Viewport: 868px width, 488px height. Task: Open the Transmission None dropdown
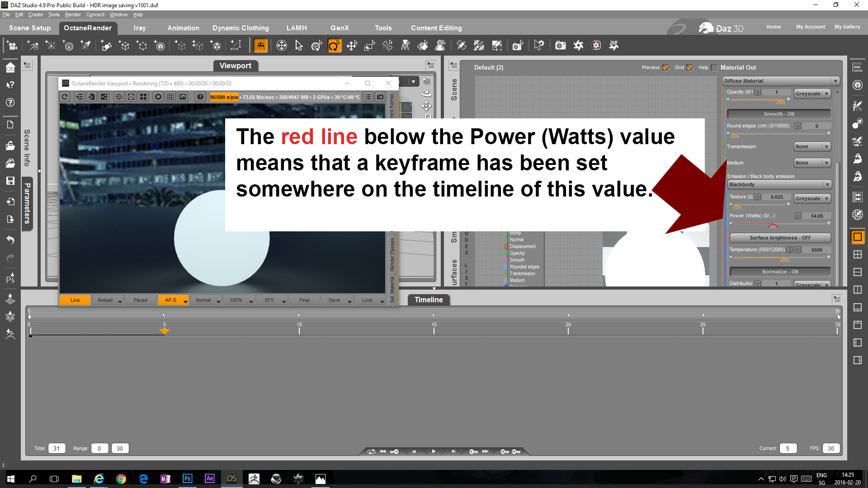point(812,146)
